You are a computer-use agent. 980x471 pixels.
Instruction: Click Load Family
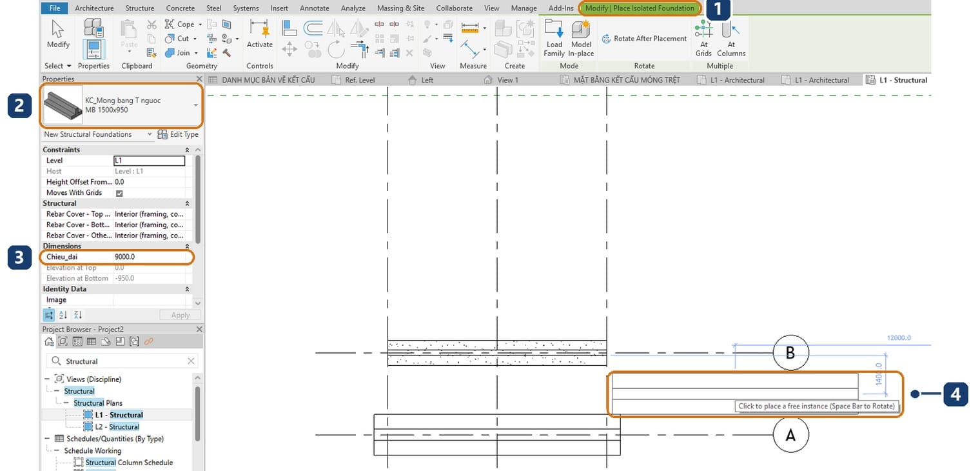pyautogui.click(x=554, y=37)
